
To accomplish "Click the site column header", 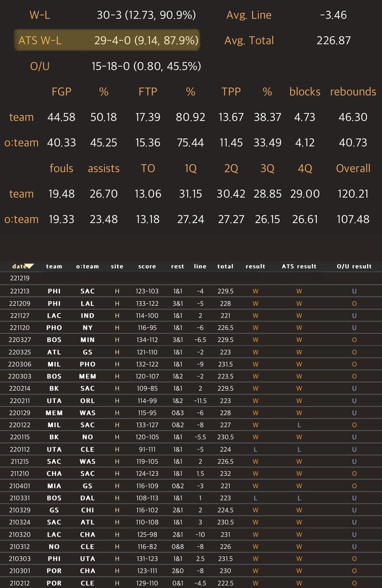I will [117, 267].
